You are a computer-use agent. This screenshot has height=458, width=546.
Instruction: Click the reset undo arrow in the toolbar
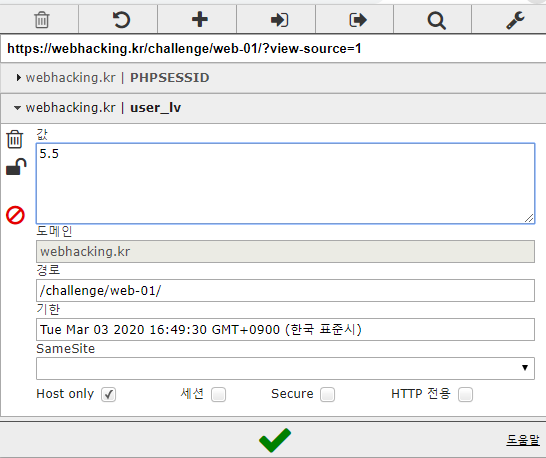point(121,20)
